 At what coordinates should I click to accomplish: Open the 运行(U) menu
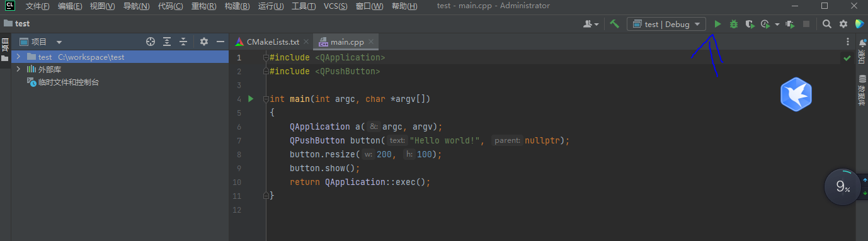(x=271, y=6)
